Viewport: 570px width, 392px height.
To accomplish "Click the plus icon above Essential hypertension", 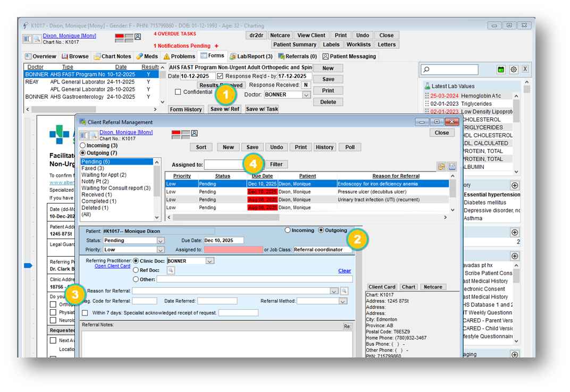I will pyautogui.click(x=514, y=185).
